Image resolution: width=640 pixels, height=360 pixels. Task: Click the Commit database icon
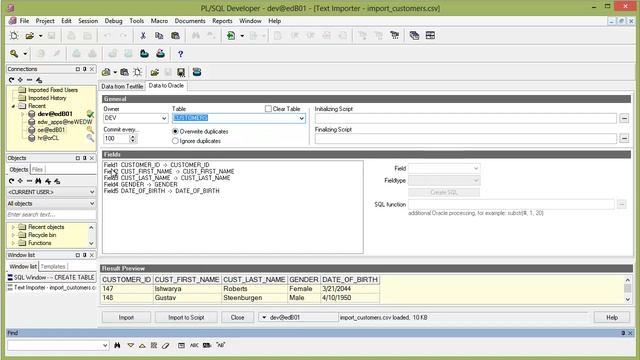pyautogui.click(x=144, y=53)
